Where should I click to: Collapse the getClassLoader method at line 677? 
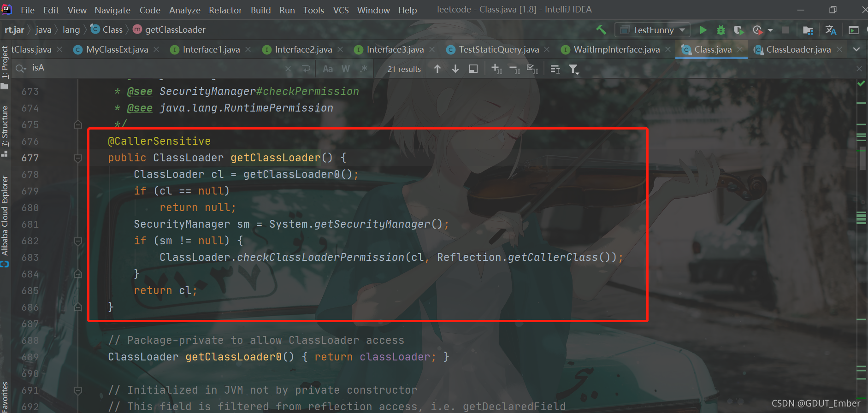tap(78, 158)
